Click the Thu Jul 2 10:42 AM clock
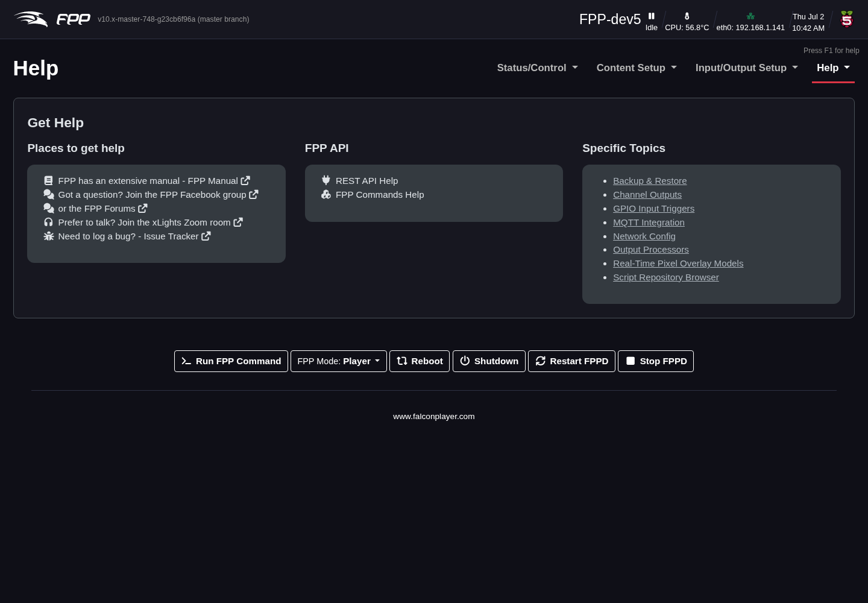 click(x=808, y=22)
